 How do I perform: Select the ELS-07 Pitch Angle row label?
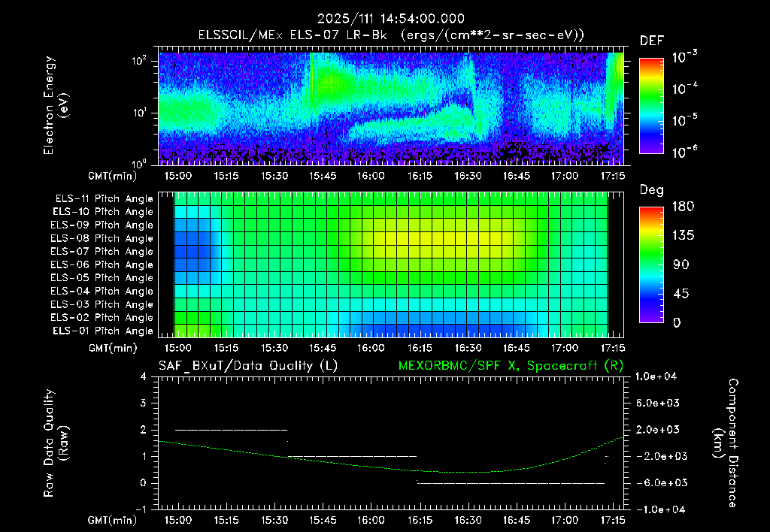coord(102,252)
